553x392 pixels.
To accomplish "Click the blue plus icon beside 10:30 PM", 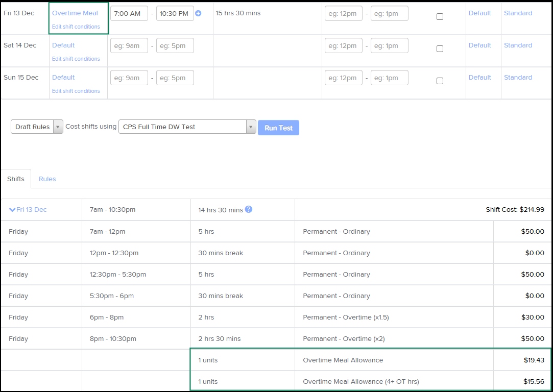I will click(198, 14).
